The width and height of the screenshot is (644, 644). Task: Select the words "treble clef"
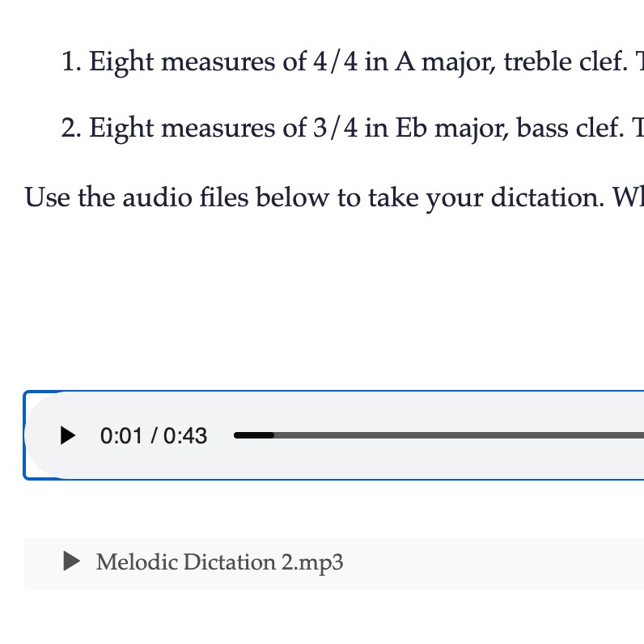click(566, 61)
